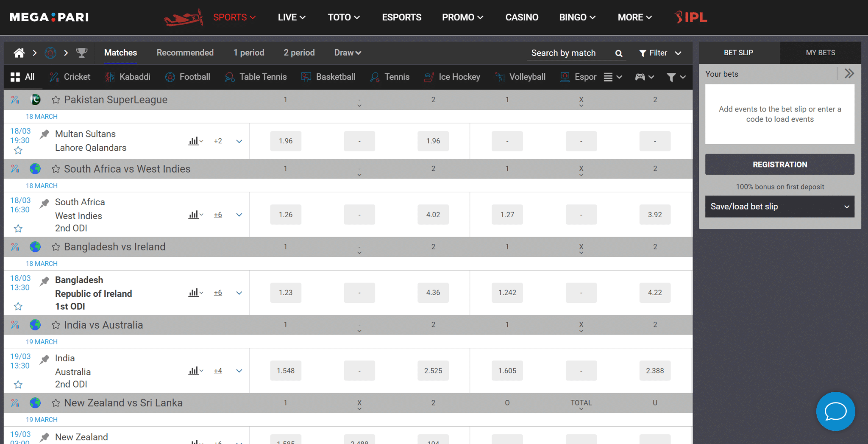Pin the India Australia match
This screenshot has width=868, height=444.
[x=45, y=360]
